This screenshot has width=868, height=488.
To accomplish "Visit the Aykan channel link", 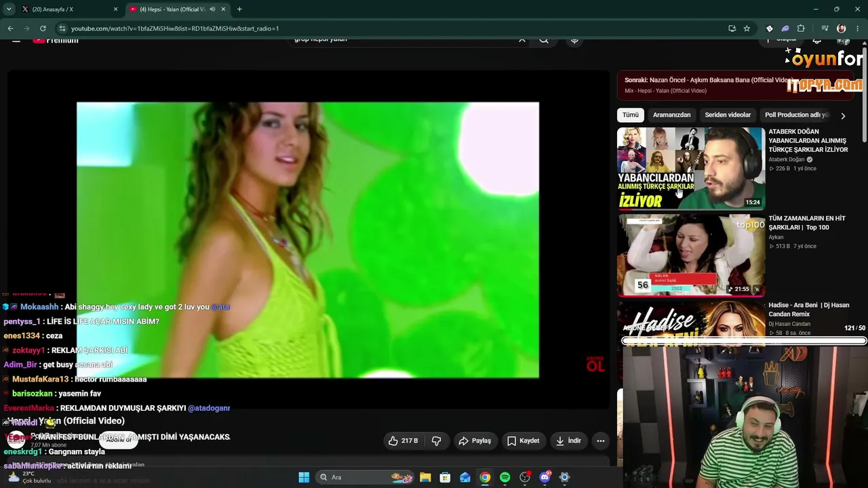I will coord(776,237).
